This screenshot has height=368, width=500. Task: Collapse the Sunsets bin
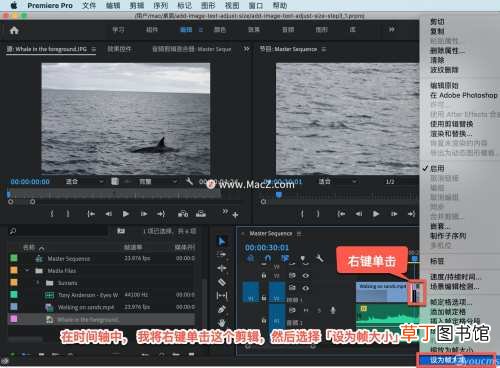[38, 283]
